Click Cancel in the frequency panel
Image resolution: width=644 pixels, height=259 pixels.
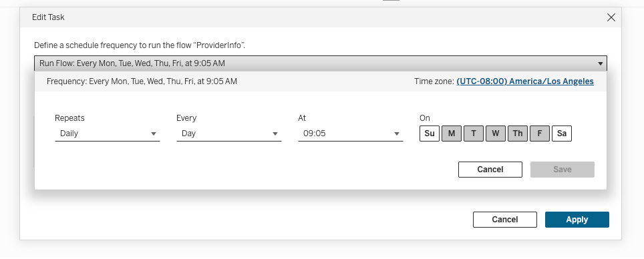tap(490, 170)
